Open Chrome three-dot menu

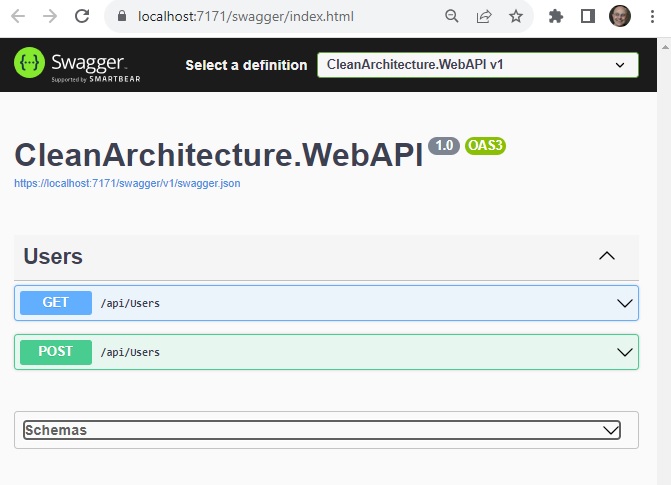(652, 16)
